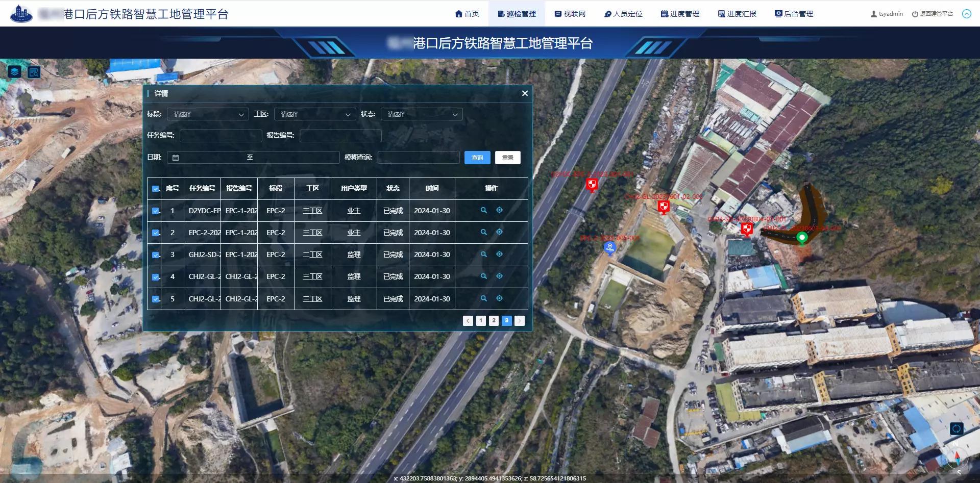Click the red marker labeled CHJ2-GL-20230601-02-002
This screenshot has height=483, width=980.
click(663, 207)
